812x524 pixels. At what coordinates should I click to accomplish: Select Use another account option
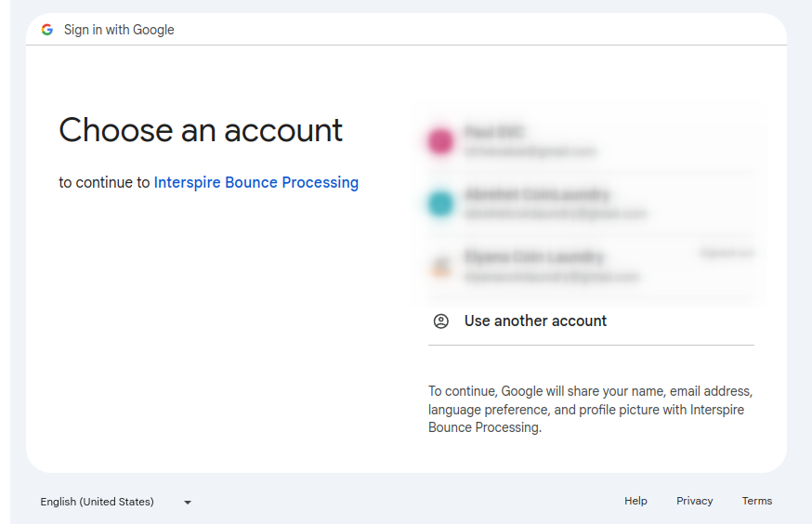pyautogui.click(x=591, y=321)
